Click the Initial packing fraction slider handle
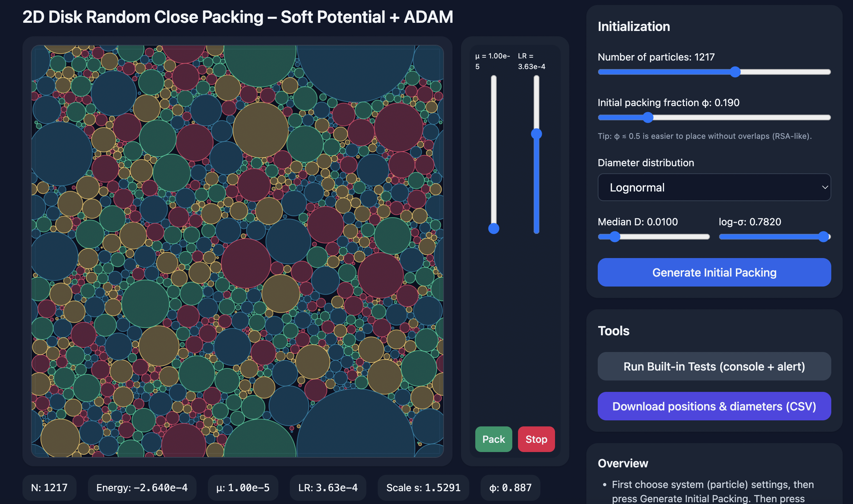 click(648, 117)
